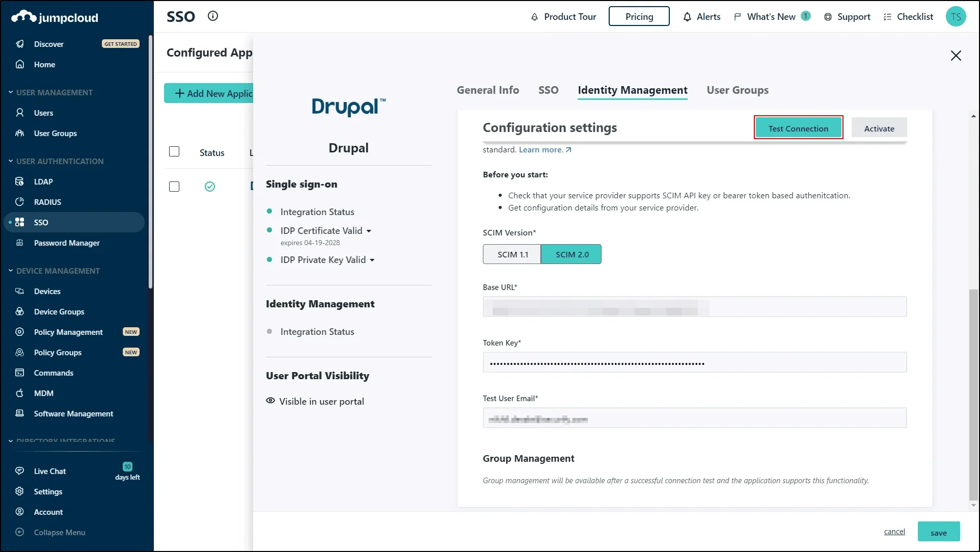Image resolution: width=980 pixels, height=552 pixels.
Task: Focus the Base URL field
Action: click(x=695, y=306)
